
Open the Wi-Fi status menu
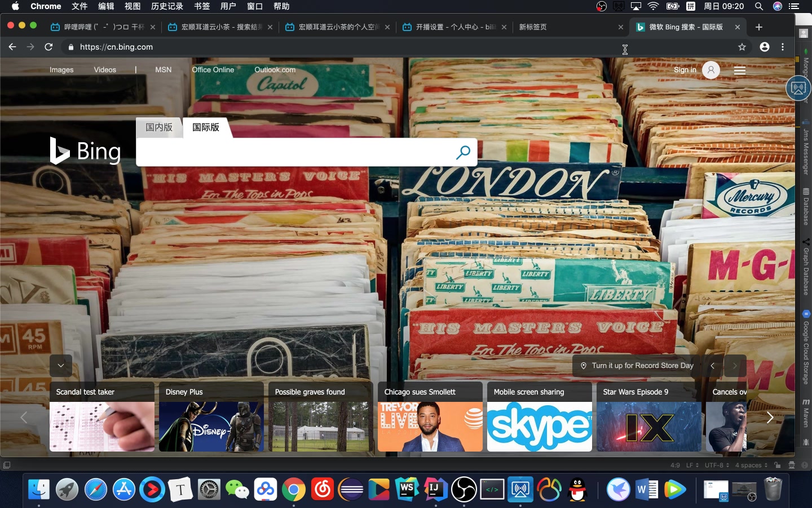coord(653,6)
